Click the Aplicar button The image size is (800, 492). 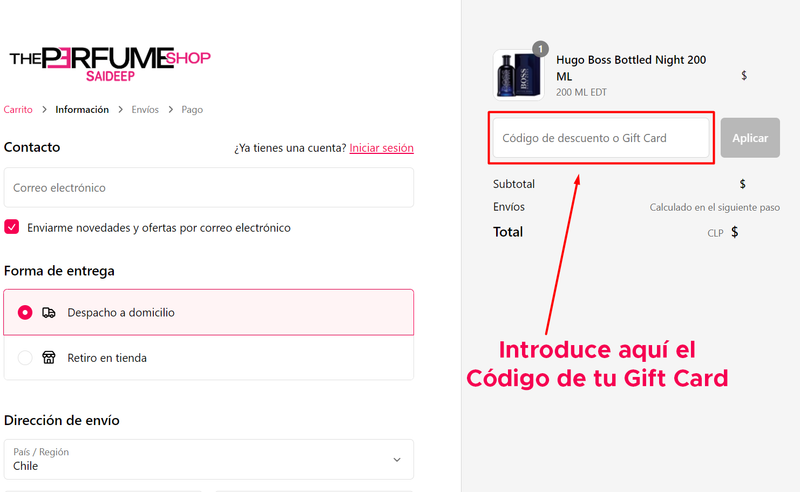pos(750,138)
